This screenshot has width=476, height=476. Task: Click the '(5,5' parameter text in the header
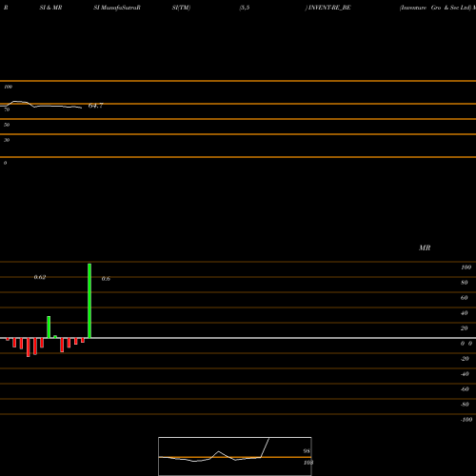245,8
